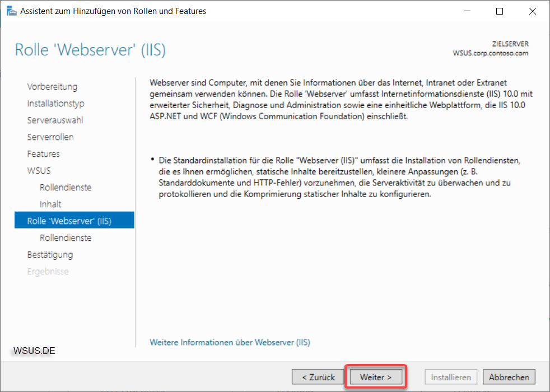Click the Zurück button
The width and height of the screenshot is (550, 392).
coord(318,377)
